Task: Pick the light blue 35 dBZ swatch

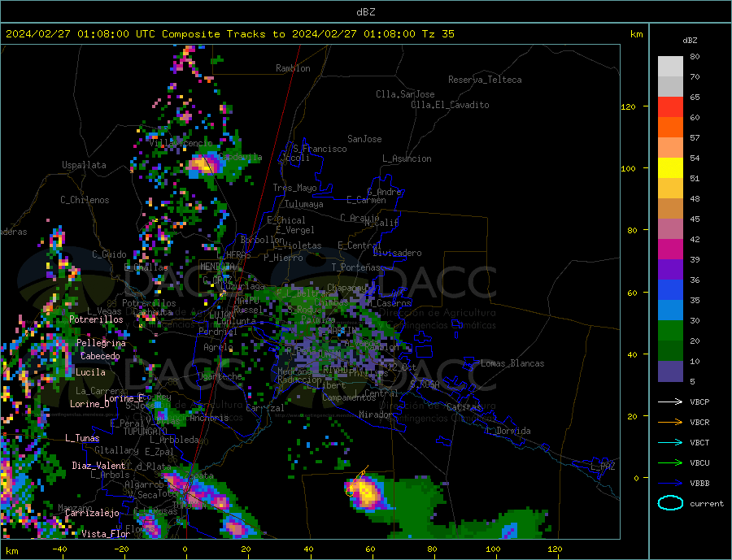Action: pyautogui.click(x=670, y=310)
